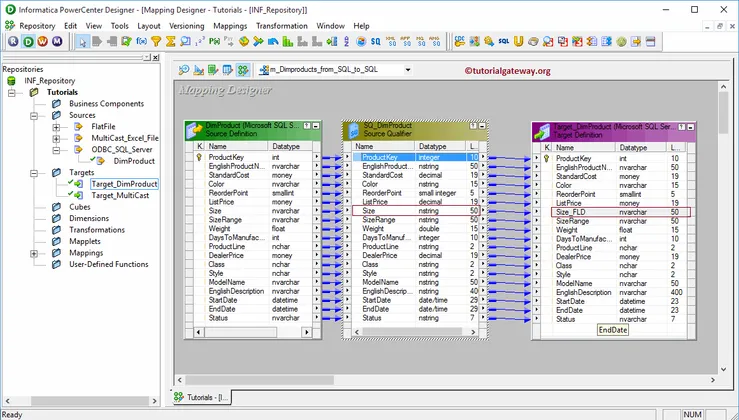Expand the FlatFile source node
Image resolution: width=739 pixels, height=420 pixels.
[56, 127]
